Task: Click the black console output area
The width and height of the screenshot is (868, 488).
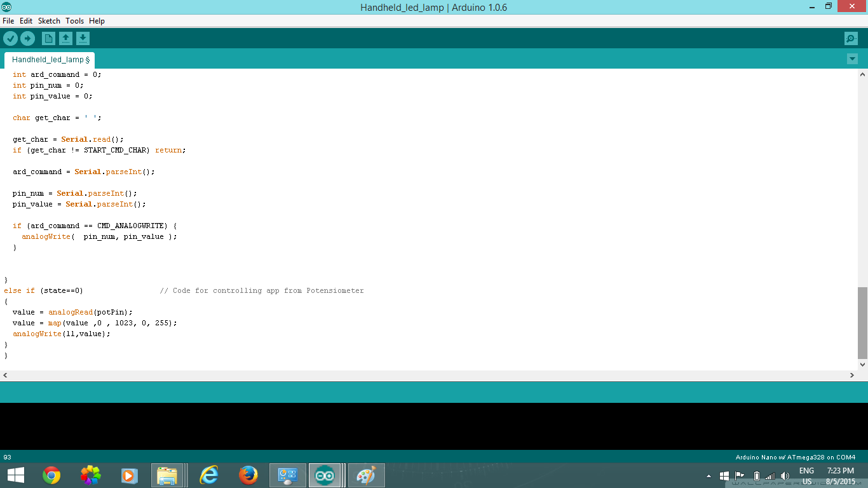Action: [x=434, y=426]
